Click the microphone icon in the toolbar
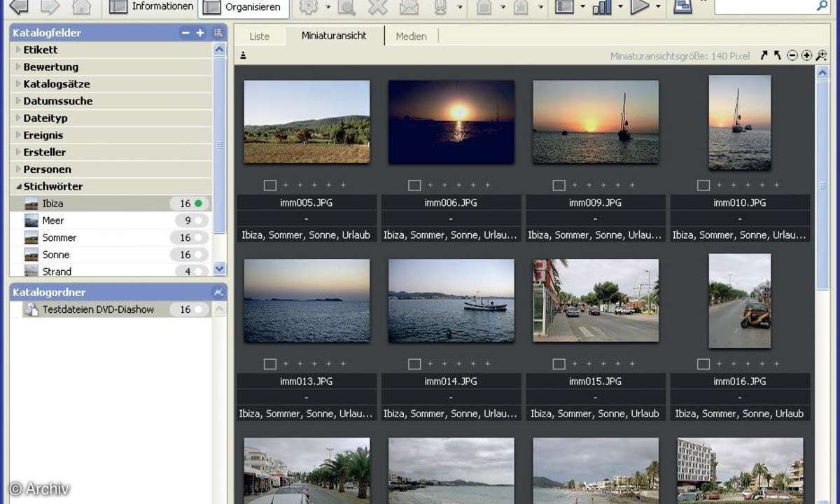The image size is (840, 504). [440, 7]
